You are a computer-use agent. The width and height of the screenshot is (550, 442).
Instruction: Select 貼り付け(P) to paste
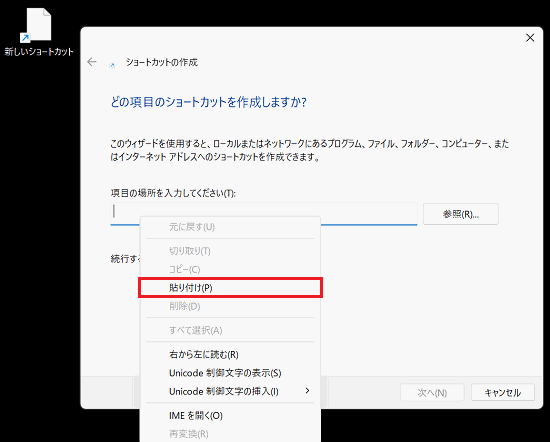pyautogui.click(x=230, y=288)
